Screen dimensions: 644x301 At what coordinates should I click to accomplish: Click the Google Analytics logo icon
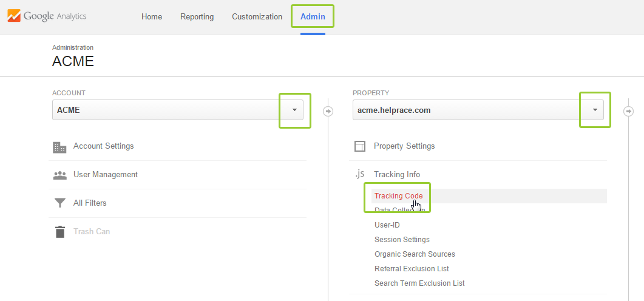(14, 16)
